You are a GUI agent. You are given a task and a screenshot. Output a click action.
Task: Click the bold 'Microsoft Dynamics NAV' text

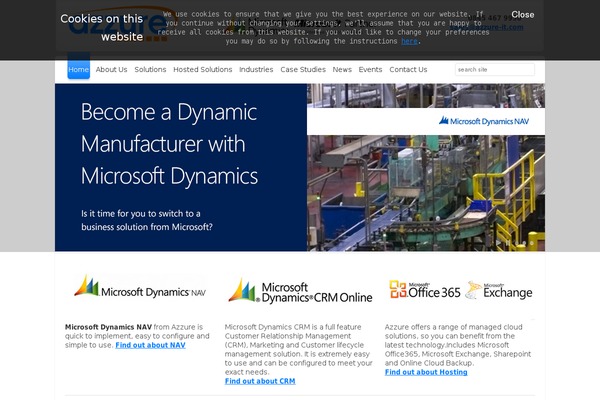[108, 327]
